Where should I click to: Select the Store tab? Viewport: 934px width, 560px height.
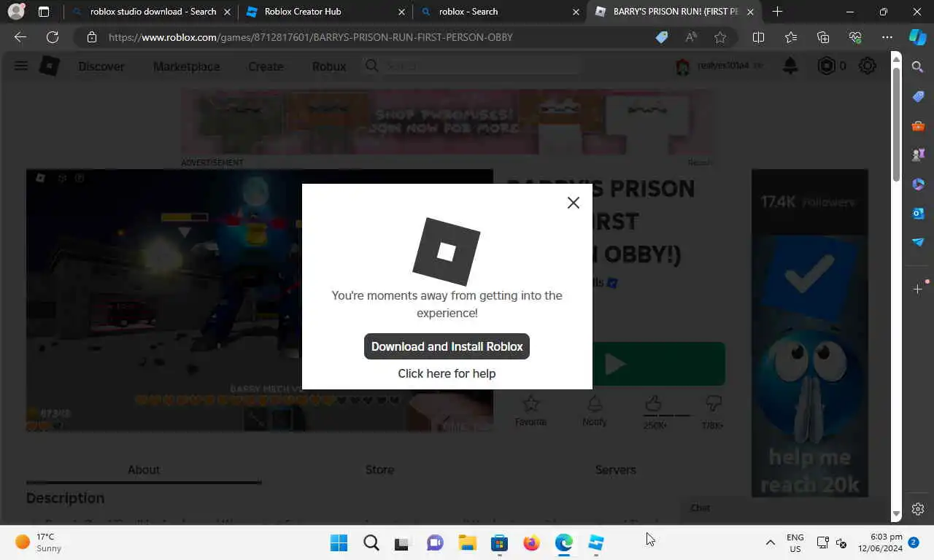[379, 470]
